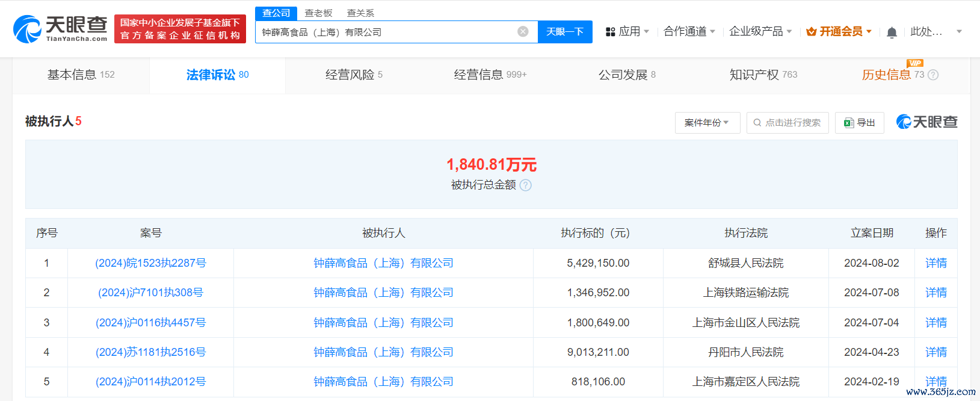
Task: Click the total amount 1,840.81万元
Action: (x=492, y=164)
